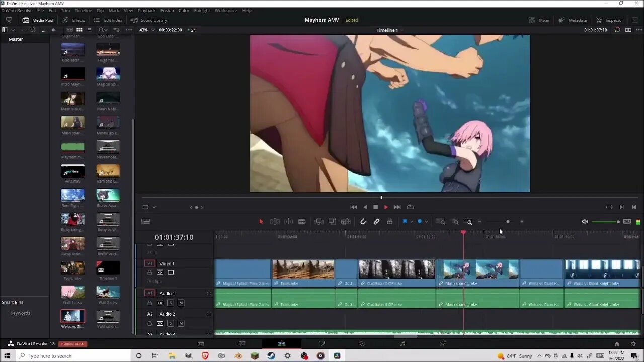The width and height of the screenshot is (644, 362).
Task: Click the timeline zoom minus button
Action: [479, 222]
